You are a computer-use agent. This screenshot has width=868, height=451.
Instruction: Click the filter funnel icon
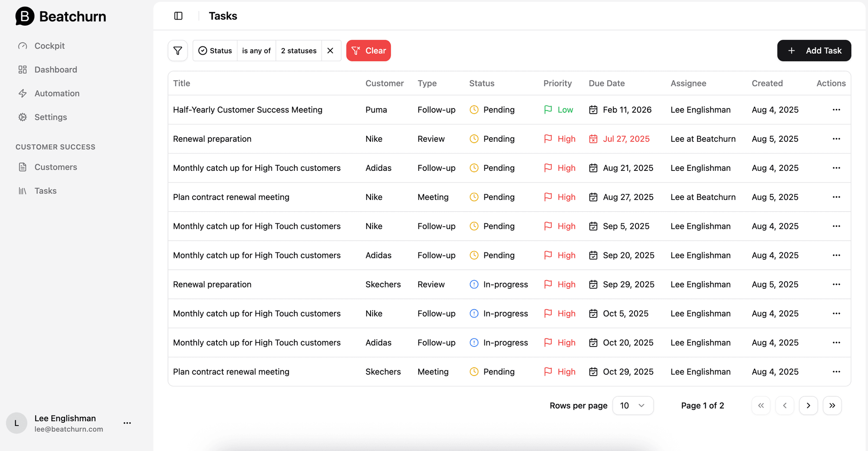tap(178, 50)
